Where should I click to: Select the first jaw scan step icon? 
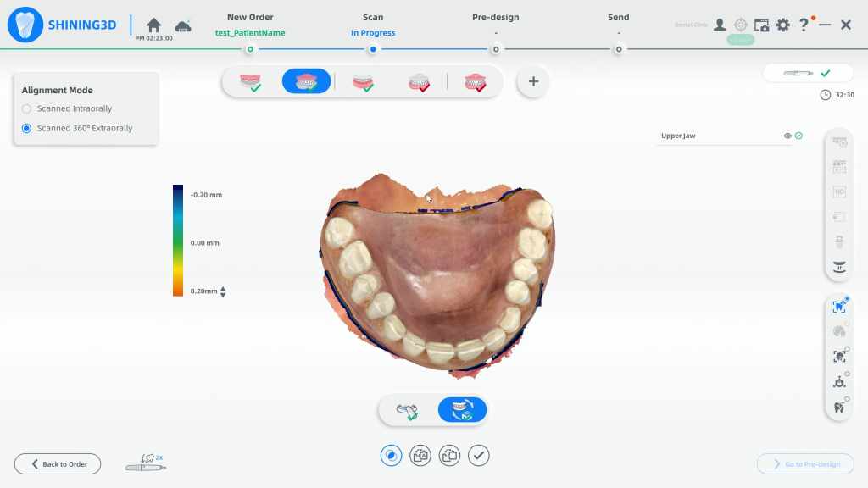pos(251,82)
